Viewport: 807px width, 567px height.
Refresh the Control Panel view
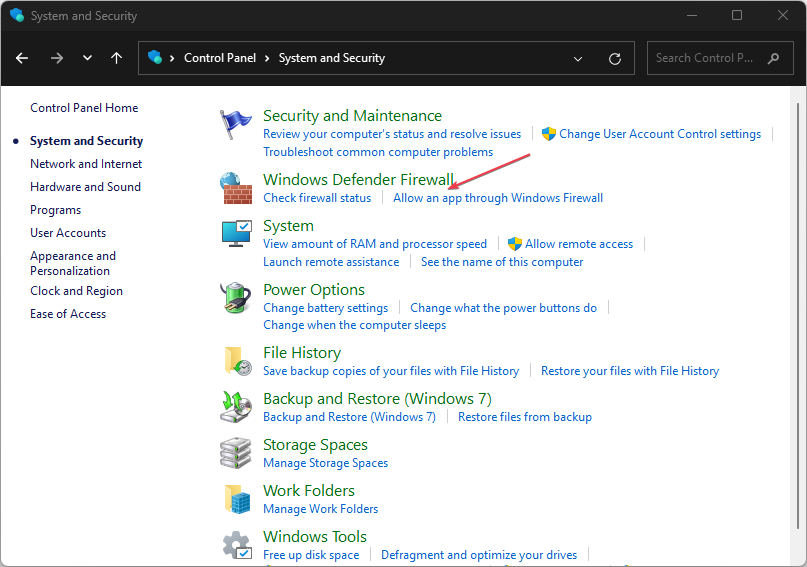(615, 59)
